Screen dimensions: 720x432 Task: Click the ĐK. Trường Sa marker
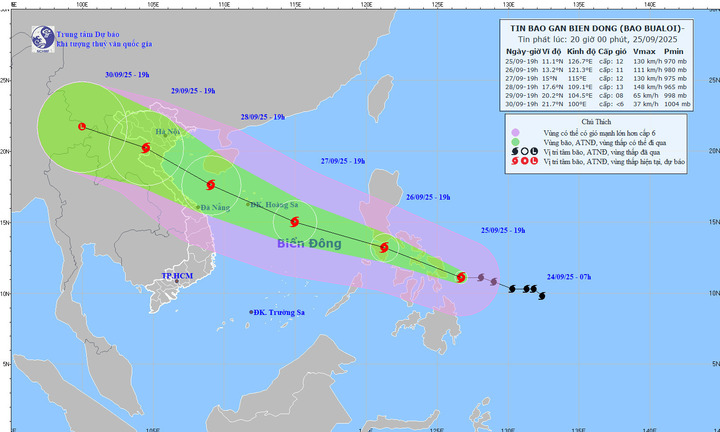(251, 312)
